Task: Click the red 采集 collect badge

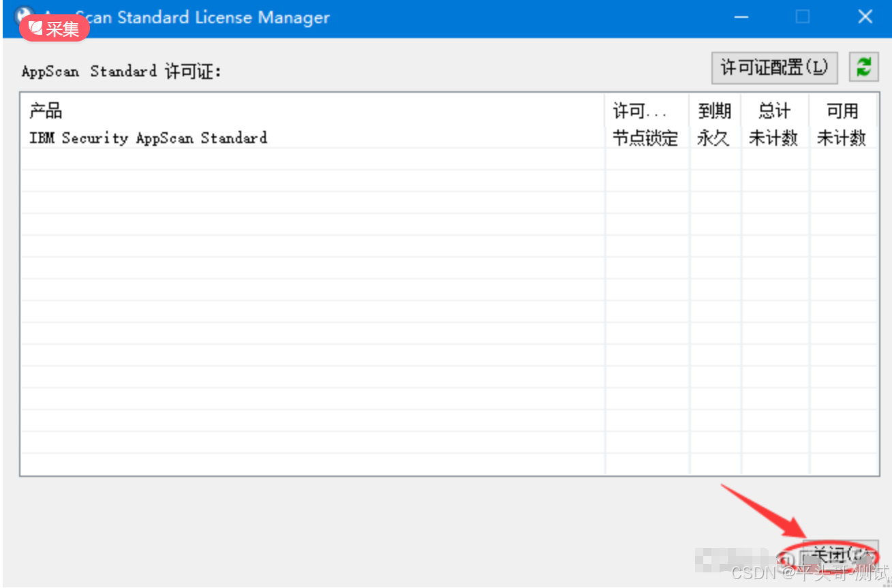Action: (54, 29)
